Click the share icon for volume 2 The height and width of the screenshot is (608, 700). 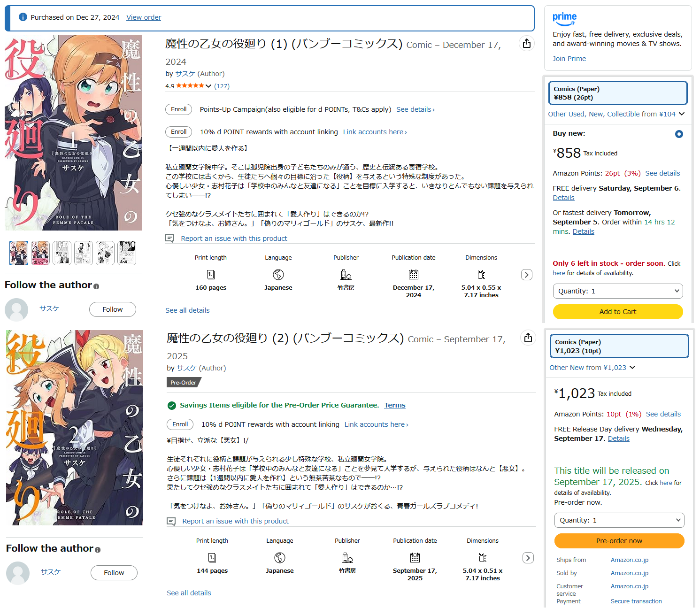(528, 338)
